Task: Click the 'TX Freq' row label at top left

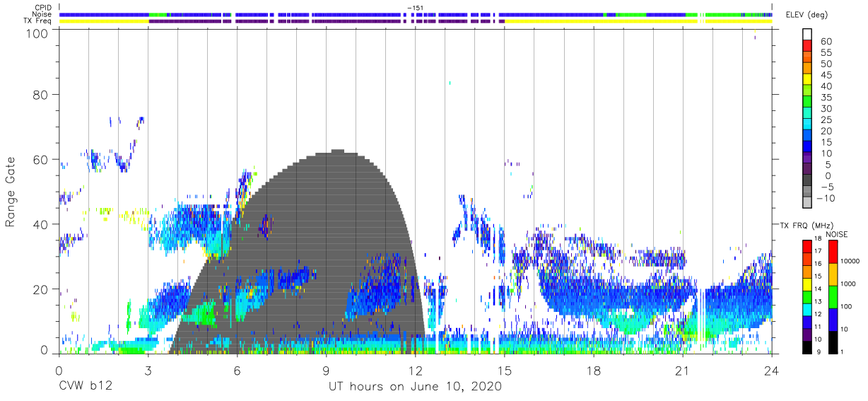Action: click(37, 21)
